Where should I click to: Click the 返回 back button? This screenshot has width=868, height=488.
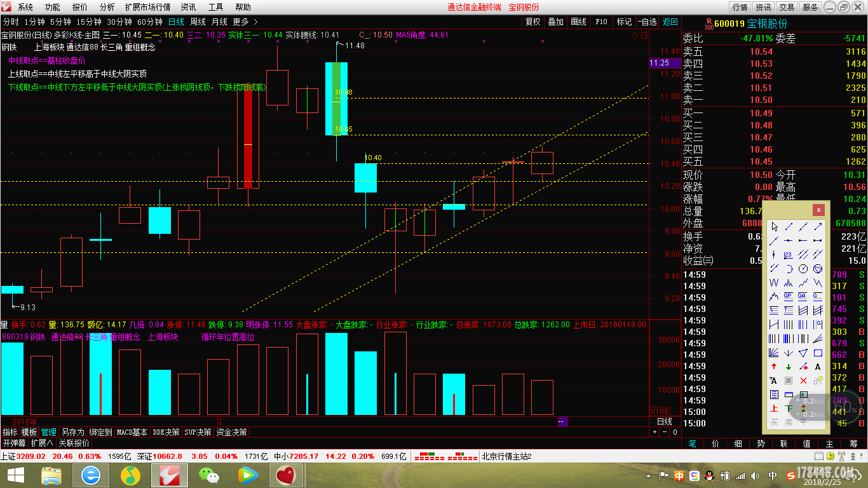[x=670, y=22]
